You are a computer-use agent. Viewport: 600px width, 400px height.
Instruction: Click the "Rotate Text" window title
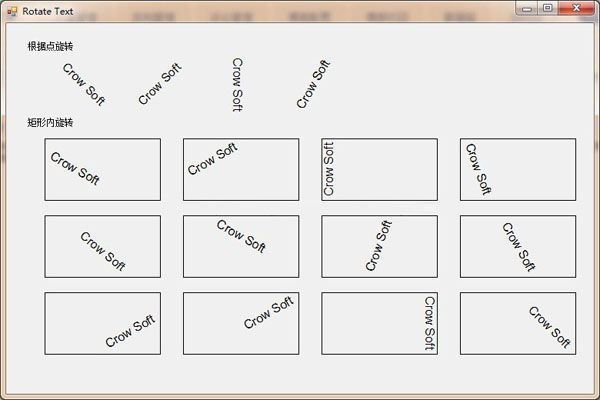point(47,11)
